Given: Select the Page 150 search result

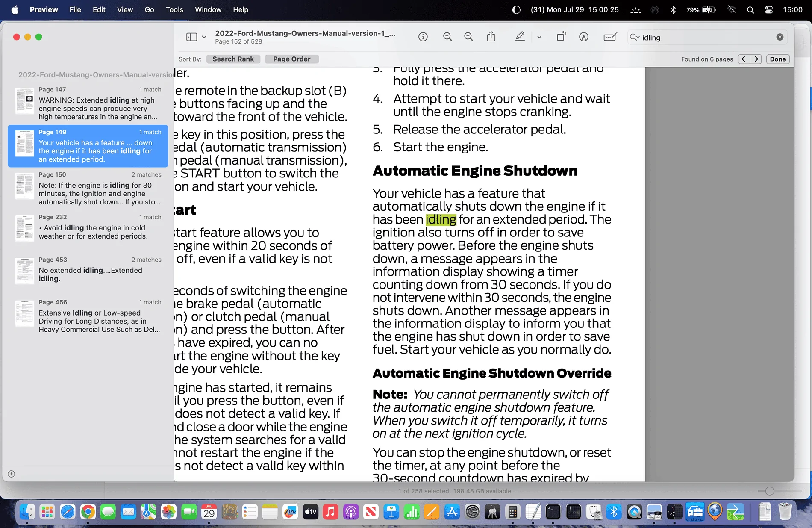Looking at the screenshot, I should pyautogui.click(x=88, y=188).
